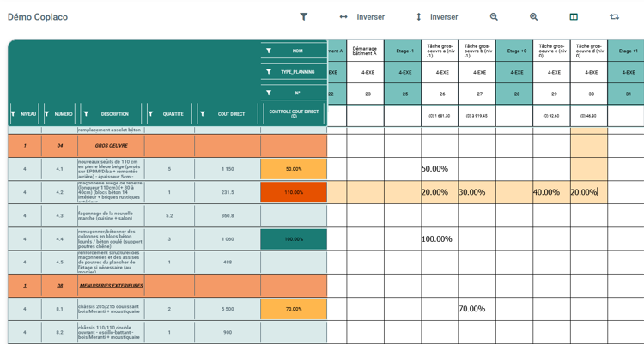
Task: Zoom out with the magnifier minus icon
Action: click(494, 16)
